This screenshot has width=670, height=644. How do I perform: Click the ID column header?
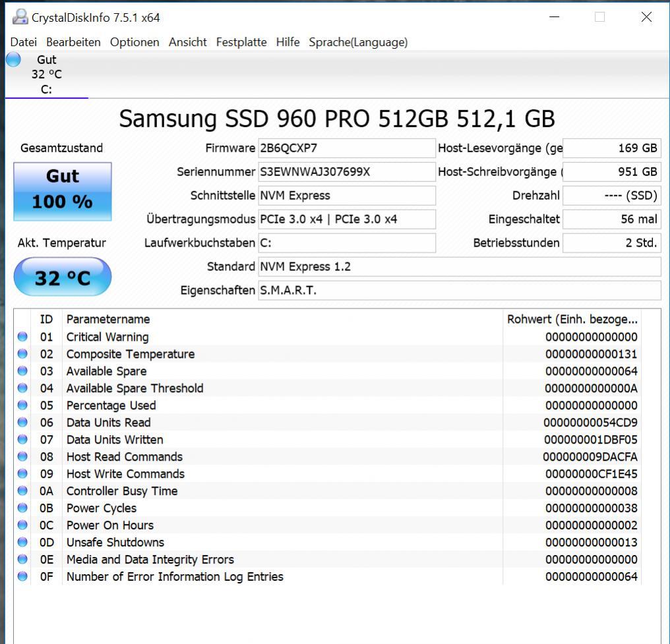click(x=46, y=319)
